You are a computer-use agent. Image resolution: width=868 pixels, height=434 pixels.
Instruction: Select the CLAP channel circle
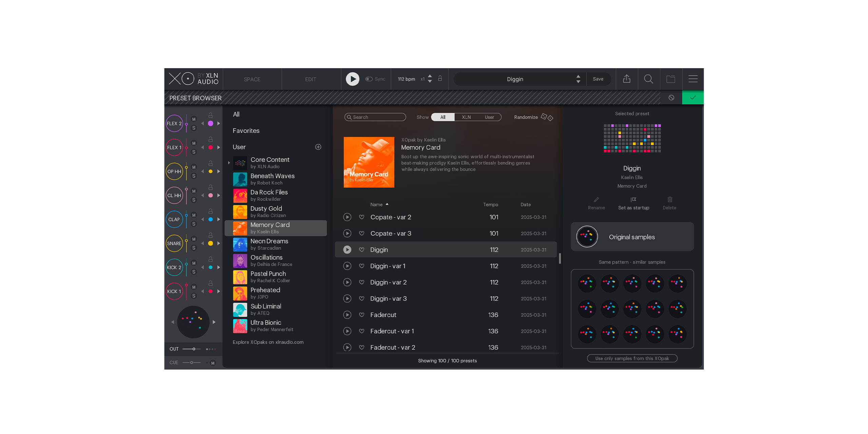click(174, 219)
